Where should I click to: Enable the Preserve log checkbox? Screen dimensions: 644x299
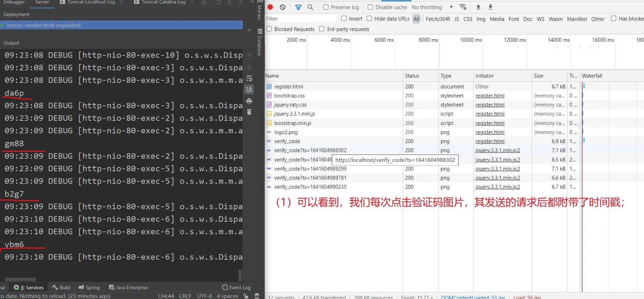coord(326,7)
